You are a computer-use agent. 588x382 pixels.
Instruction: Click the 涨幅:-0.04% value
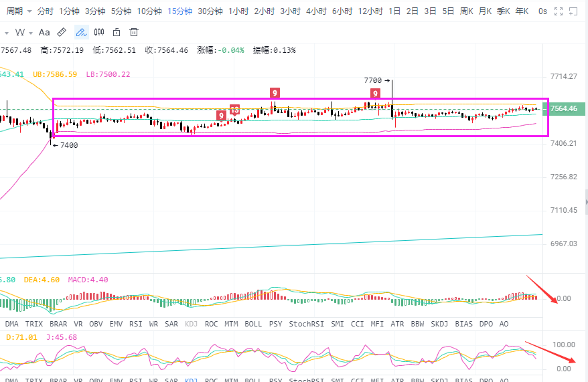(x=220, y=50)
